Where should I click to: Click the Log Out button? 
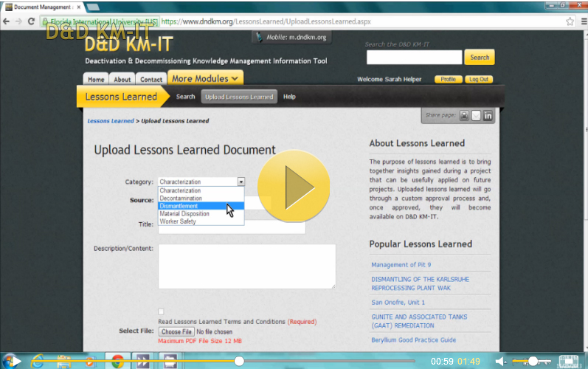[479, 79]
